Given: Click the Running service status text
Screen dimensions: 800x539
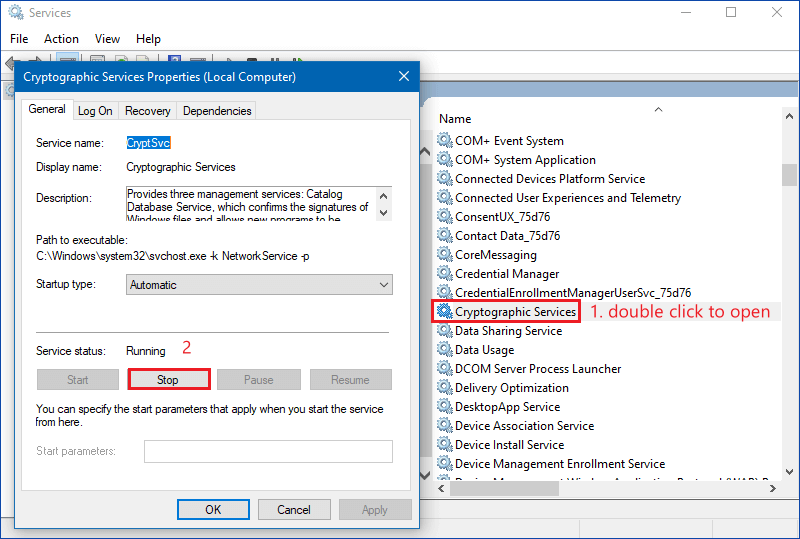Looking at the screenshot, I should (146, 351).
